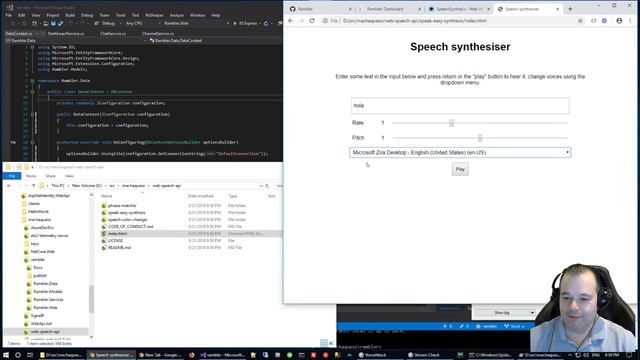Switch to the Rambler browser tab

(x=320, y=9)
